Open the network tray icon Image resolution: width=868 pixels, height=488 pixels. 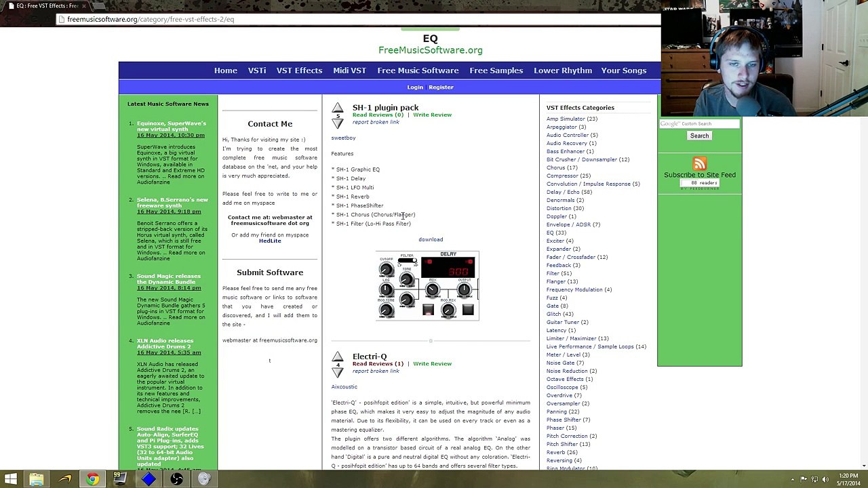point(814,480)
